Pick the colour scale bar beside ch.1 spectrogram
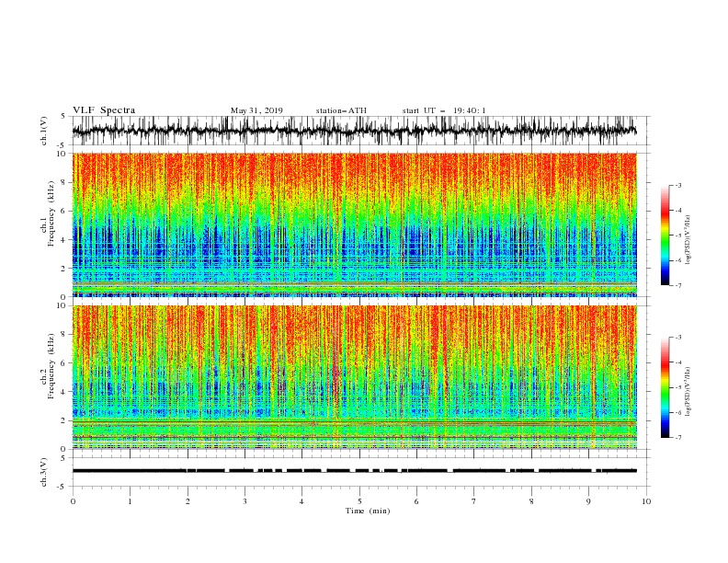 pyautogui.click(x=665, y=236)
